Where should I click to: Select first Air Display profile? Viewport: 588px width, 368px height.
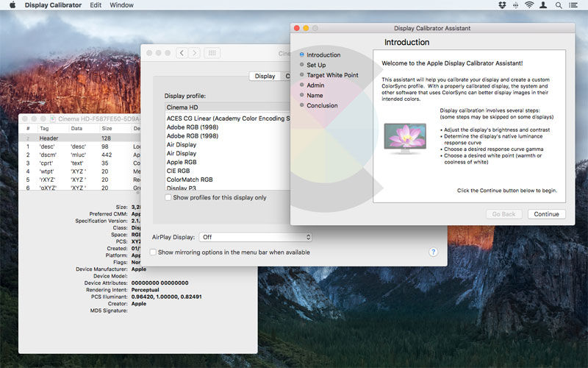tap(228, 144)
